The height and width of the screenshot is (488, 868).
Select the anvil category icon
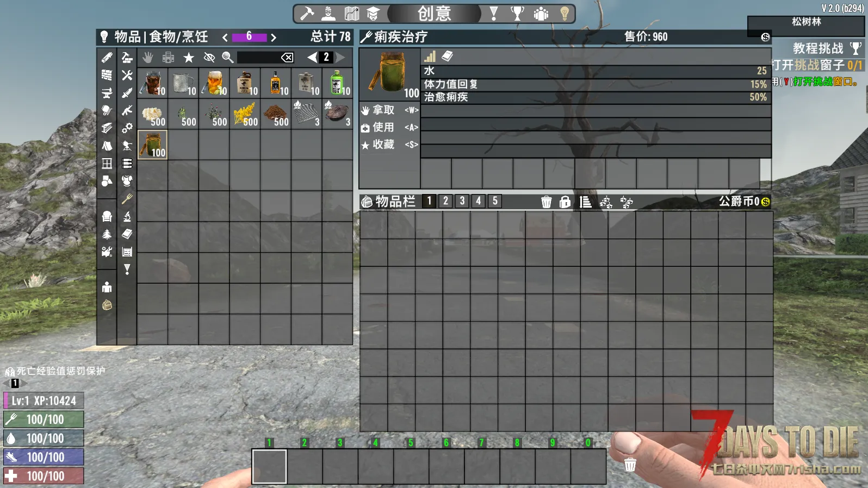tap(107, 93)
